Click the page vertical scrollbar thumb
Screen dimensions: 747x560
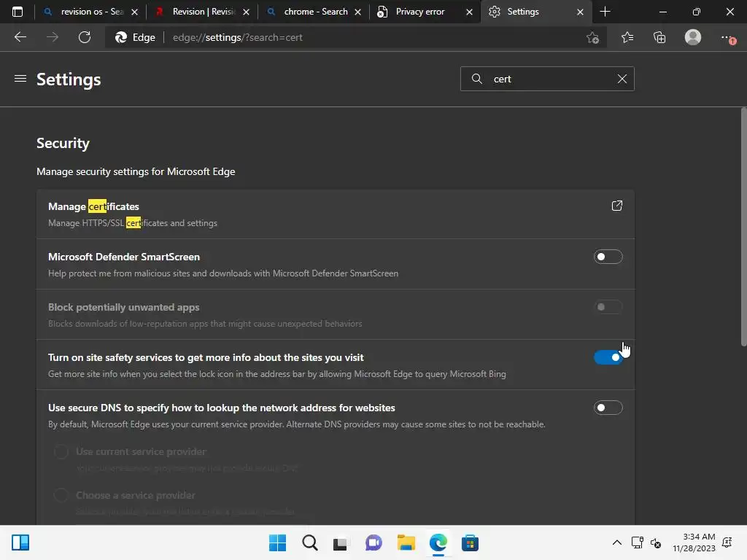coord(743,227)
